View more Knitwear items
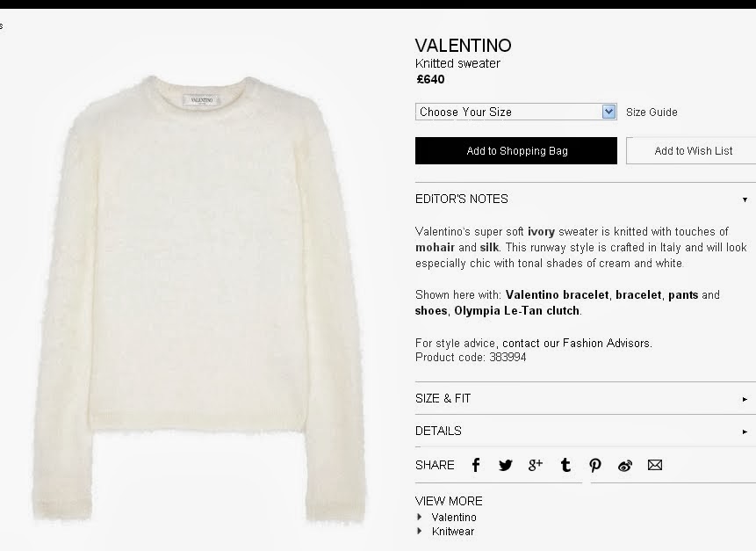The height and width of the screenshot is (551, 756). coord(453,531)
